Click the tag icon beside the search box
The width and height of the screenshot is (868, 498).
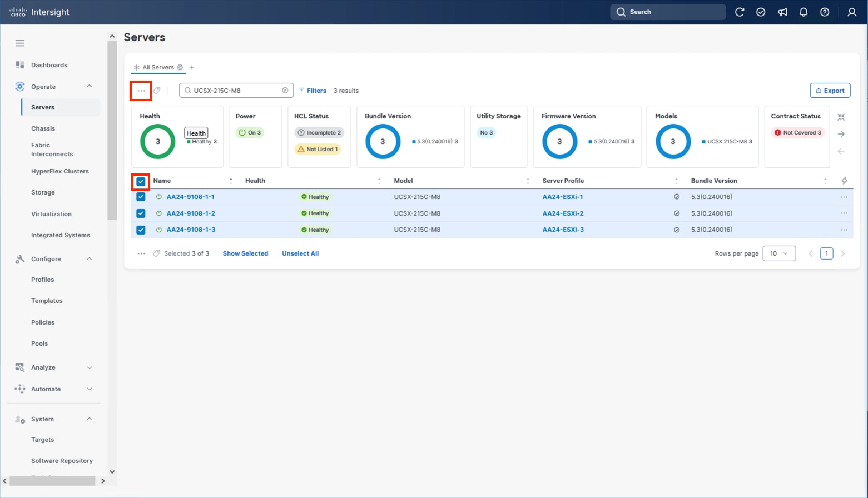pos(157,91)
